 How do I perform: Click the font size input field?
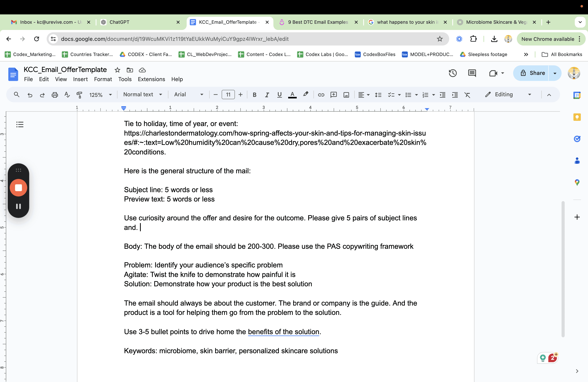[x=228, y=95]
